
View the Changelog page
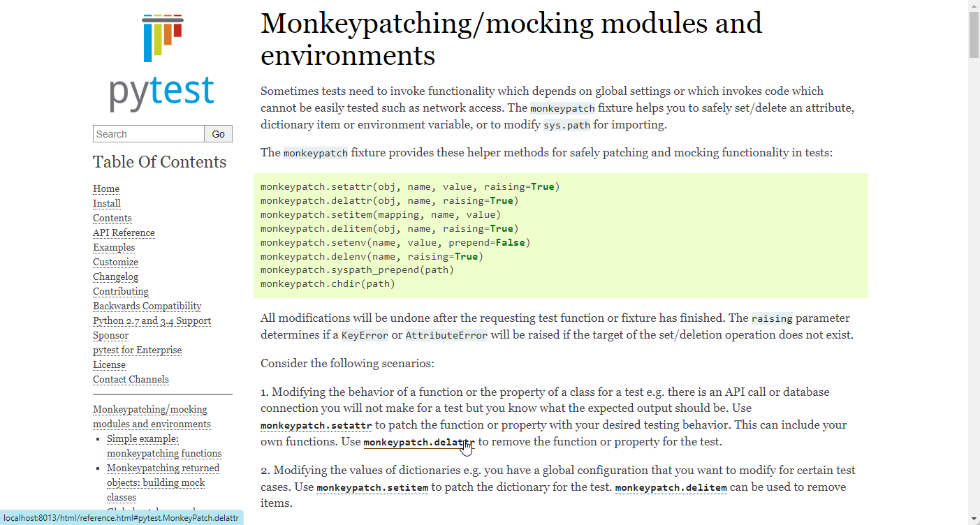click(x=116, y=276)
